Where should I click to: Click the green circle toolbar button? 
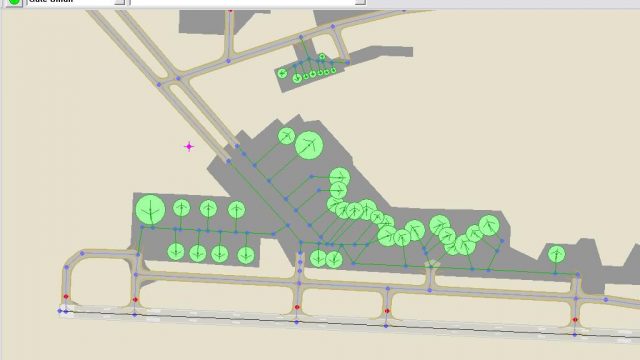pos(13,2)
